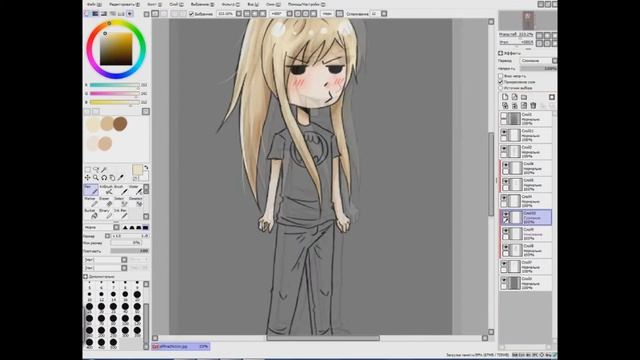Select the Water brush tool
Screen dimensions: 640x360
[x=135, y=190]
